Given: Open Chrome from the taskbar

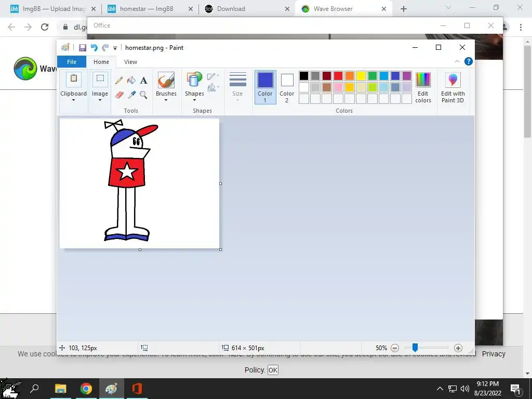Looking at the screenshot, I should tap(86, 389).
